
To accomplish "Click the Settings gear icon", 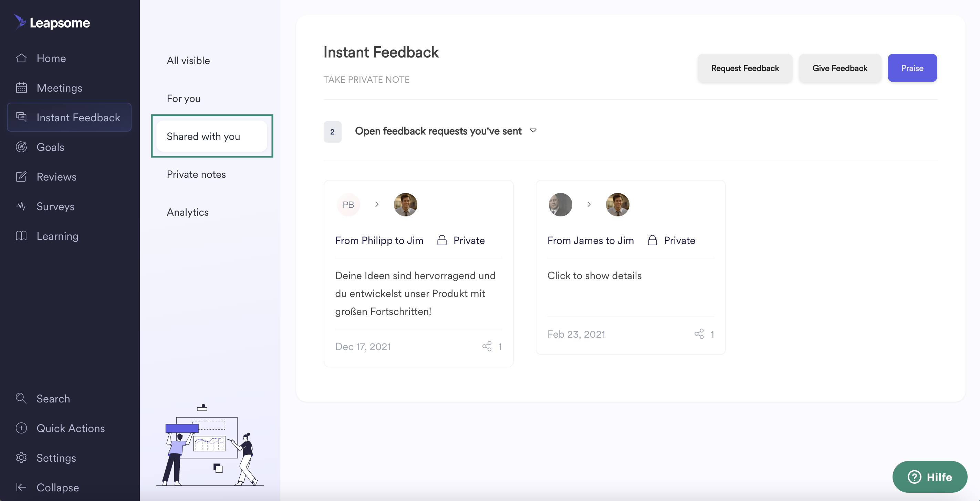I will pyautogui.click(x=21, y=457).
